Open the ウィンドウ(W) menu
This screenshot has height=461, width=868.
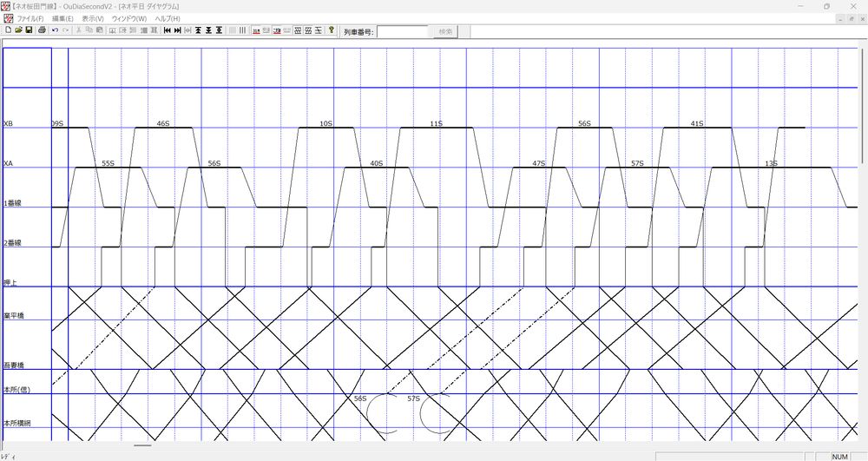click(x=129, y=19)
